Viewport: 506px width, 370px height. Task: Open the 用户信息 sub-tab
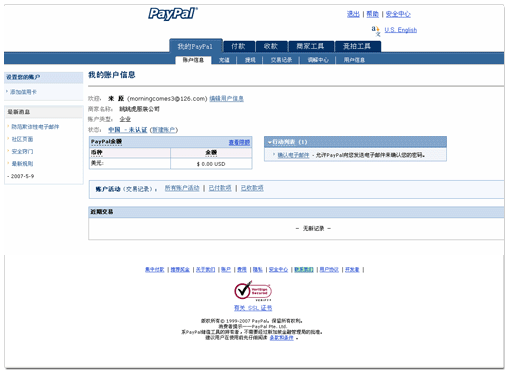(x=354, y=60)
